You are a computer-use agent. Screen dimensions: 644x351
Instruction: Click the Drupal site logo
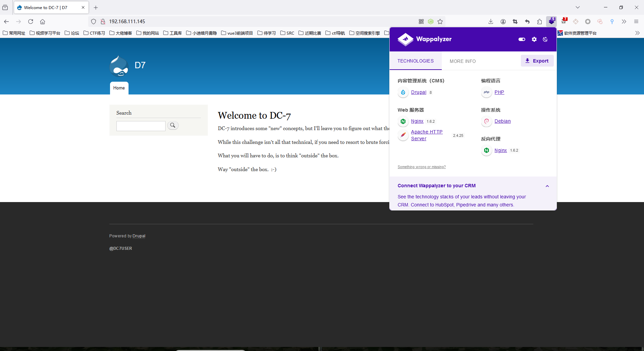[119, 66]
